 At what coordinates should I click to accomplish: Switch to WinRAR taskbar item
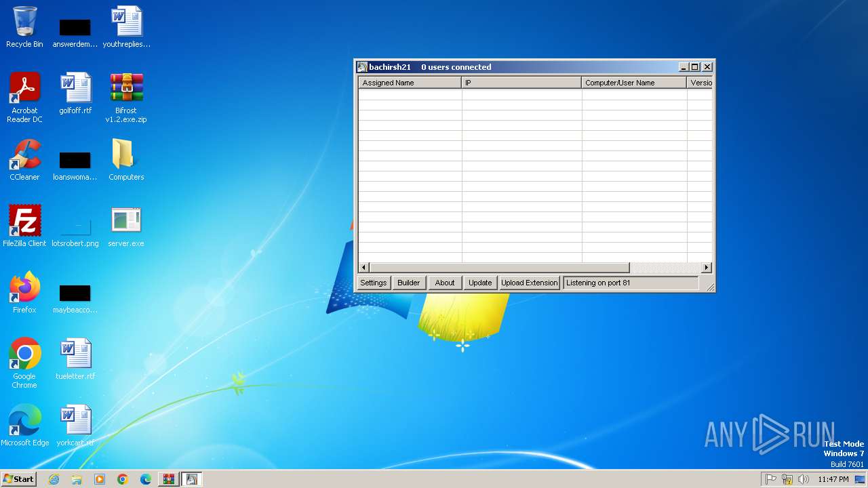click(168, 479)
